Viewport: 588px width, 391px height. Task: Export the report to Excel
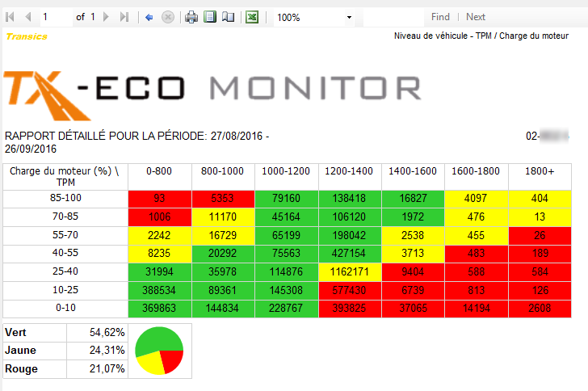coord(252,17)
